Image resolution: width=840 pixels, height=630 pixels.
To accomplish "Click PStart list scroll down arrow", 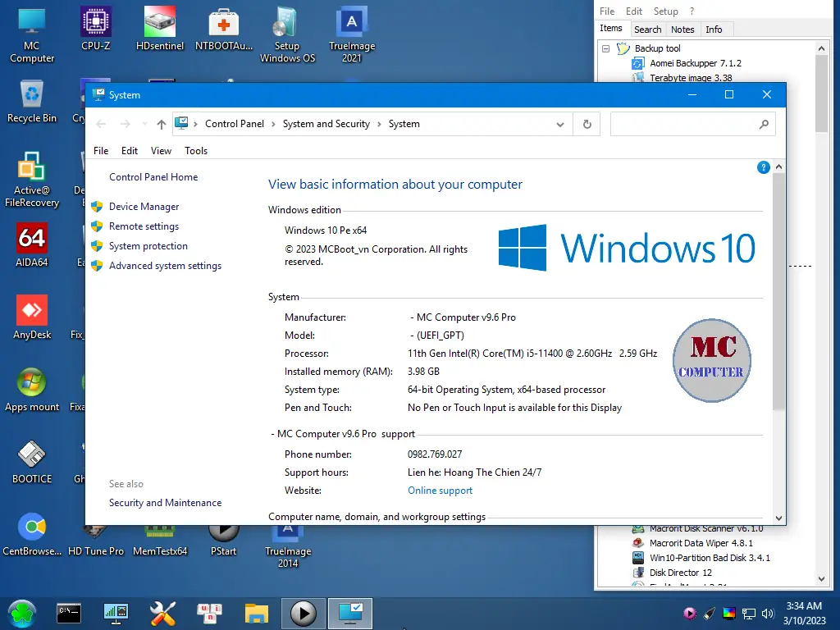I will 821,579.
